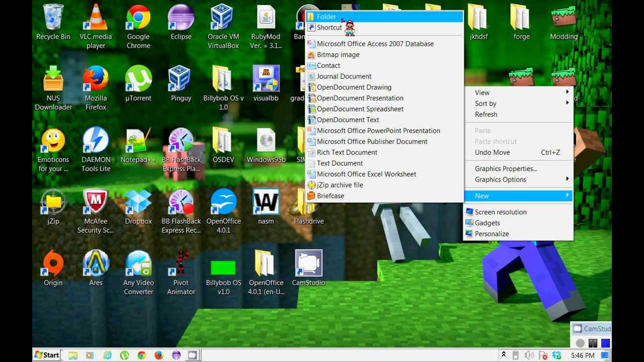
Task: Select the OSDEV folder on the desktop
Action: click(223, 146)
